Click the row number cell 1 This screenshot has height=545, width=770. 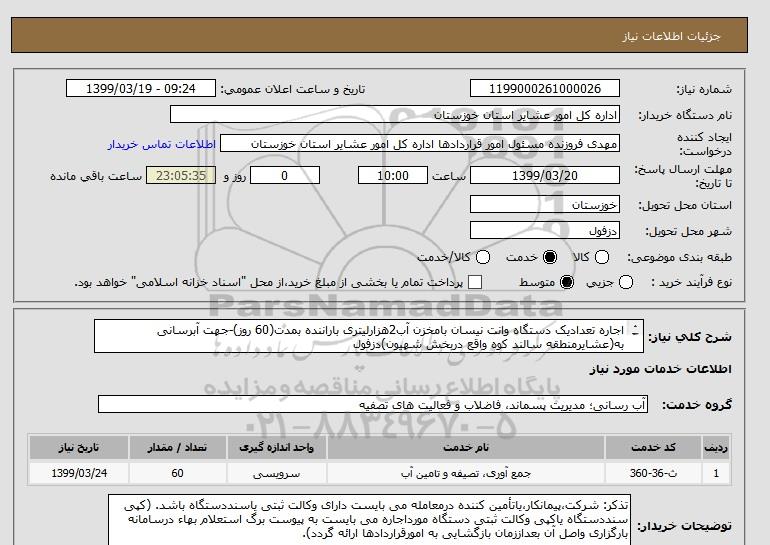pos(715,473)
